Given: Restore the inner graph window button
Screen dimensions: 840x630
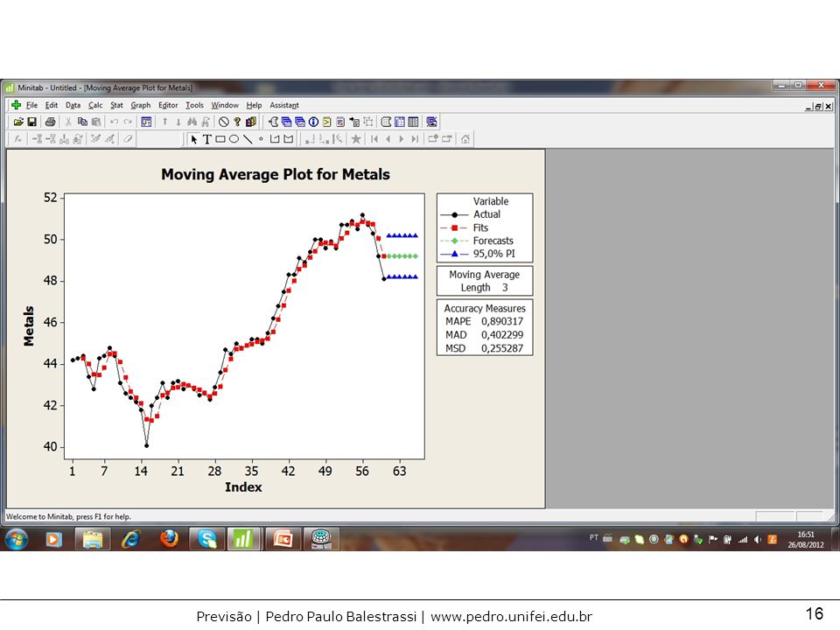Looking at the screenshot, I should 818,106.
